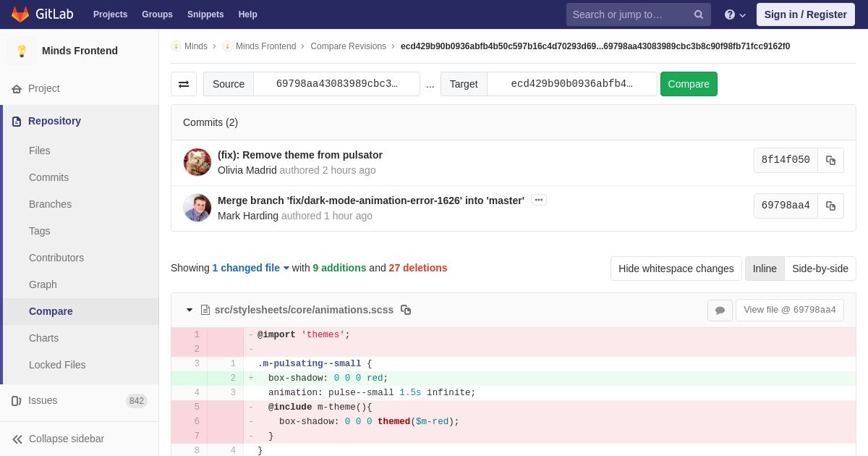The width and height of the screenshot is (868, 456).
Task: Open the help question mark menu
Action: click(735, 14)
